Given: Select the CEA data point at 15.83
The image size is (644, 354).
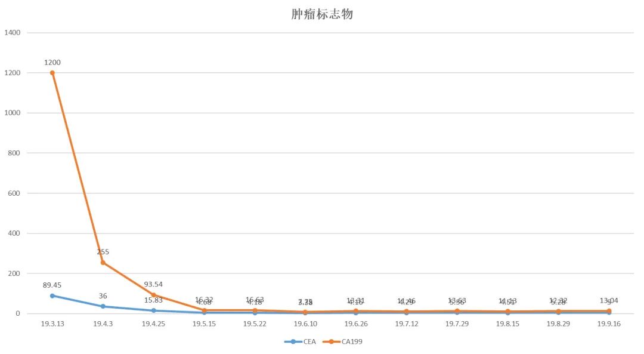Looking at the screenshot, I should pyautogui.click(x=154, y=310).
